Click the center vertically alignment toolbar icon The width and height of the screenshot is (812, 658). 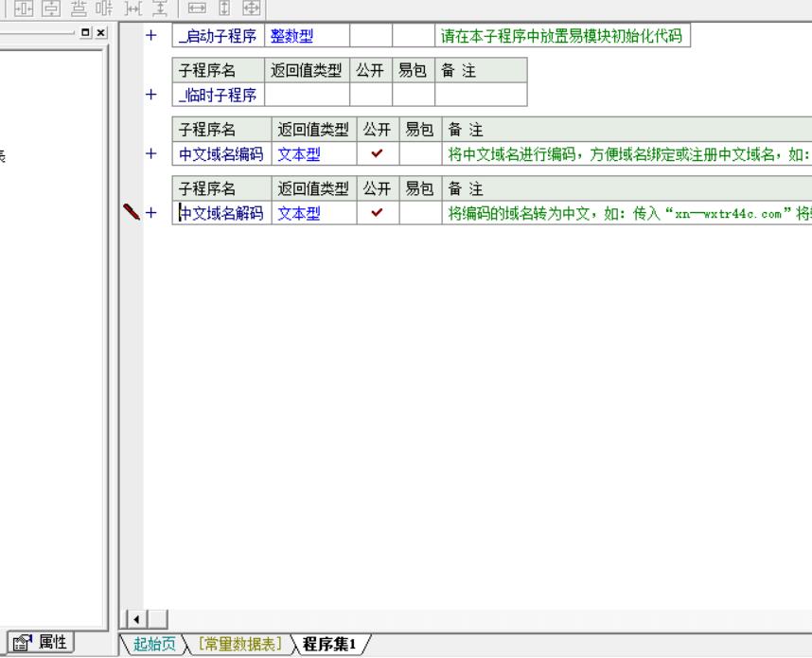tap(51, 8)
